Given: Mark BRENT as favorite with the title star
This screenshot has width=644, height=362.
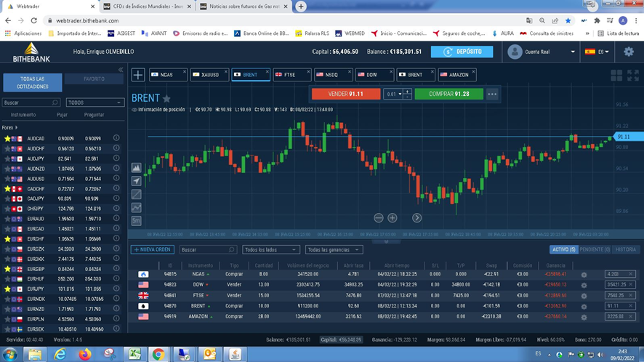Looking at the screenshot, I should 166,99.
